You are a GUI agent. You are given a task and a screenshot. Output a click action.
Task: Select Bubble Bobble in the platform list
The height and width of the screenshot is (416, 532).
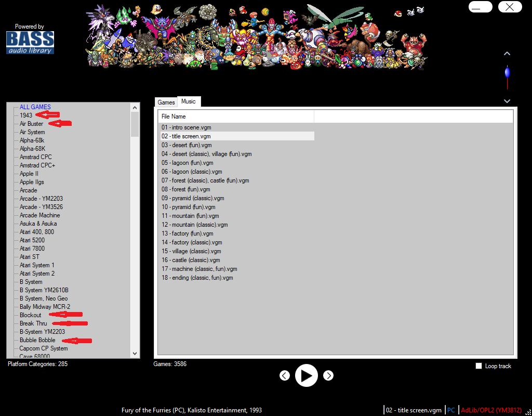coord(37,340)
